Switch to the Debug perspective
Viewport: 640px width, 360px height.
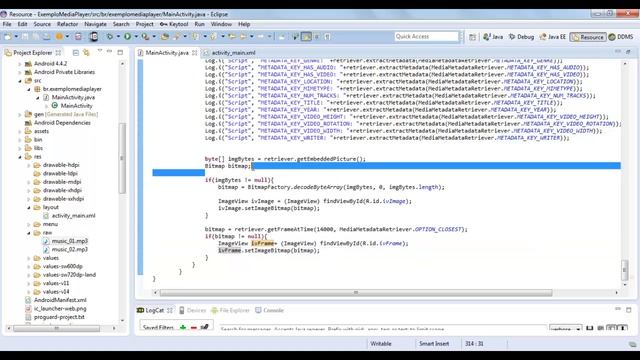(521, 37)
